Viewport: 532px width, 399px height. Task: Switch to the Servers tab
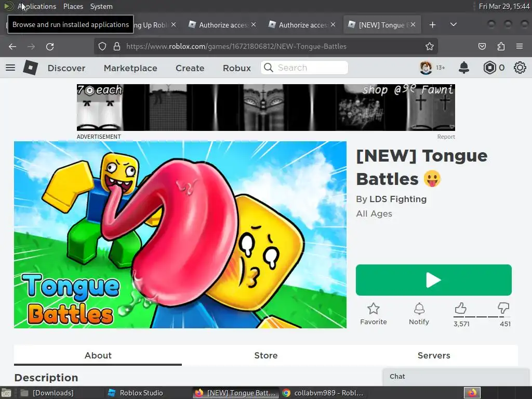click(434, 355)
